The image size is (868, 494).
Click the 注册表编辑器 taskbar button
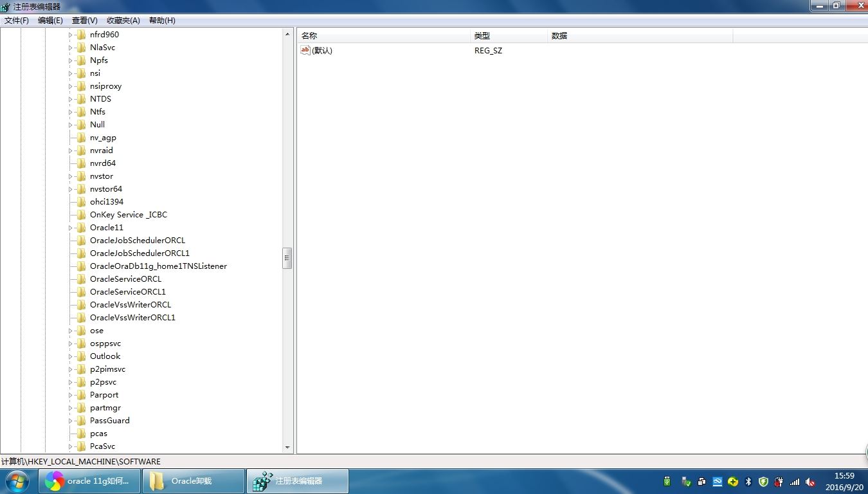(298, 481)
